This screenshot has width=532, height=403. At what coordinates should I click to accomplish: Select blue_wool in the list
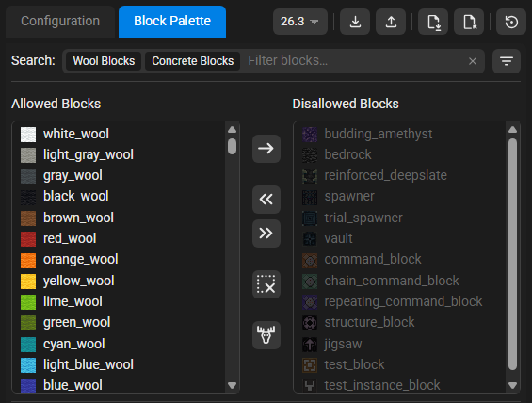pyautogui.click(x=119, y=385)
